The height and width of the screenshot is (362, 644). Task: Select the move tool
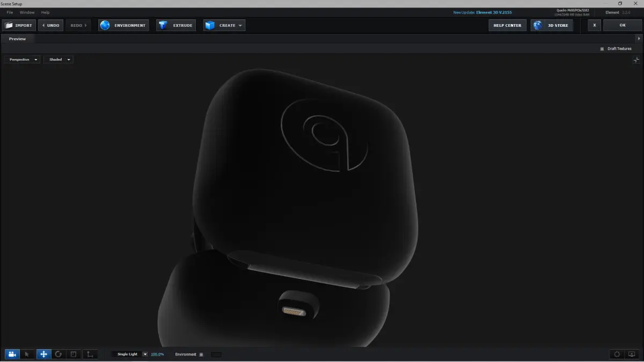pos(43,354)
